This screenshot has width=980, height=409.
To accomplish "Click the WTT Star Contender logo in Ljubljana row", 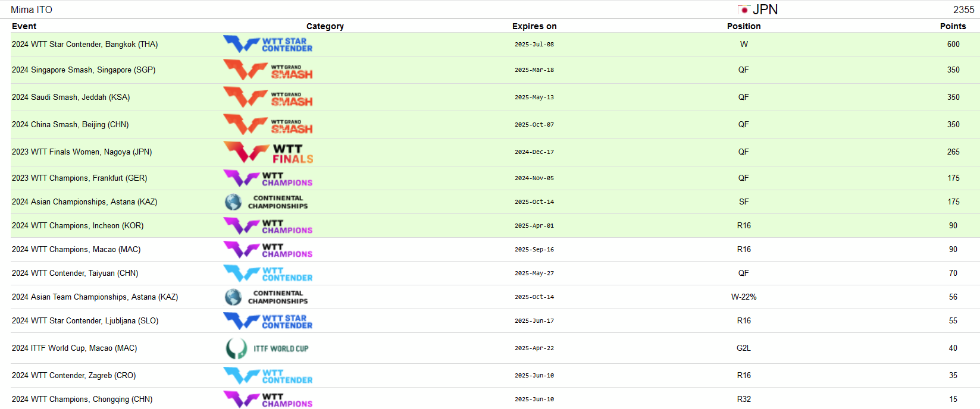I will point(268,321).
